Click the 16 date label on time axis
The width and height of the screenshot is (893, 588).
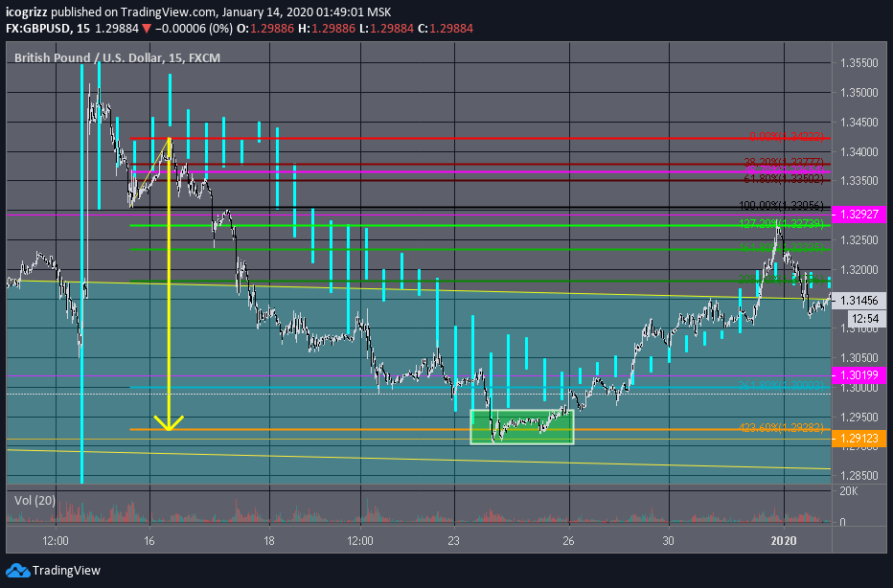[149, 541]
